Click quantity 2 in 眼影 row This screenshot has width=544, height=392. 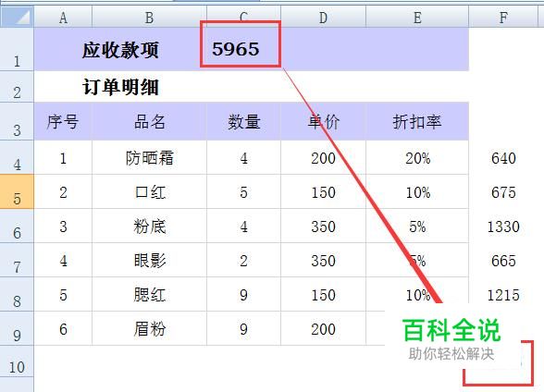click(x=243, y=260)
